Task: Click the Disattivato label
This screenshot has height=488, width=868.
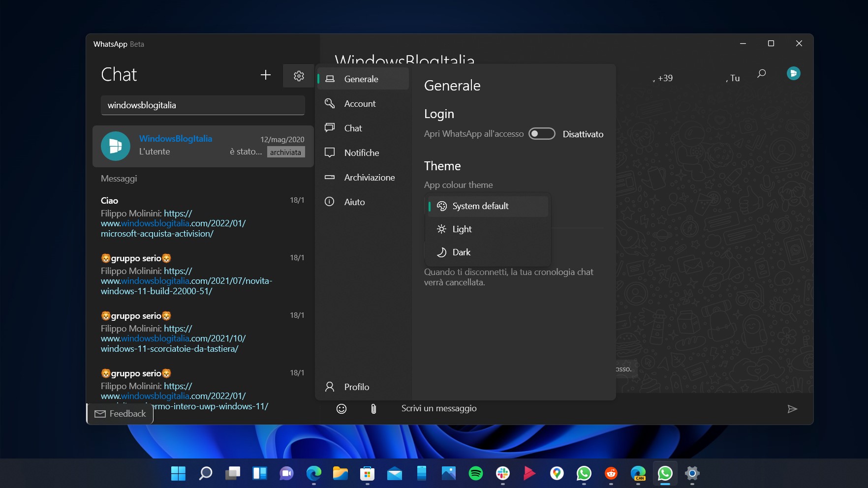Action: [583, 134]
